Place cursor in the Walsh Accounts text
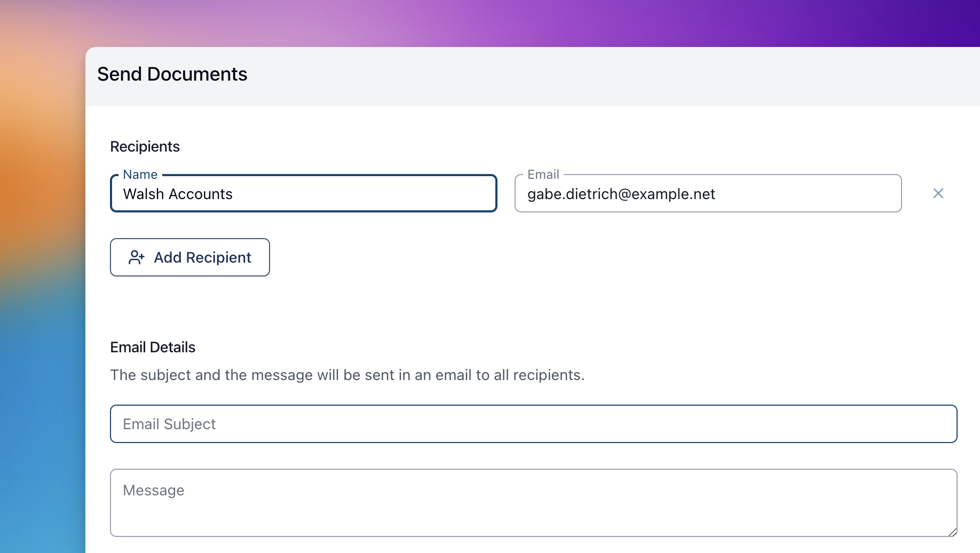 click(x=178, y=194)
